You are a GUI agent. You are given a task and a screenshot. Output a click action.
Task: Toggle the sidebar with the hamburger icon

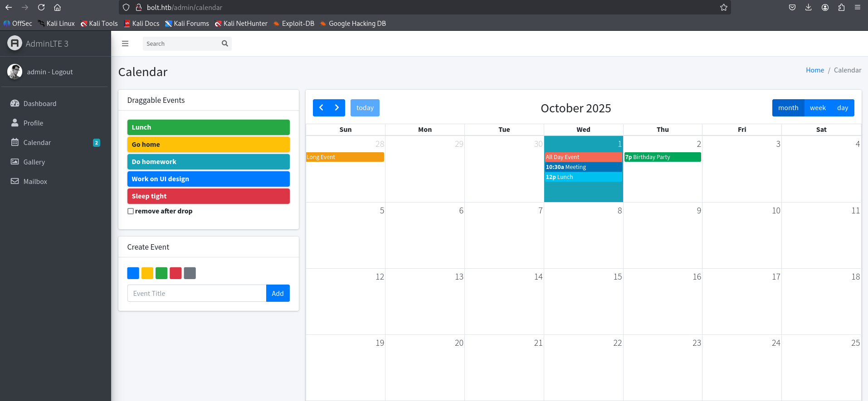coord(125,43)
